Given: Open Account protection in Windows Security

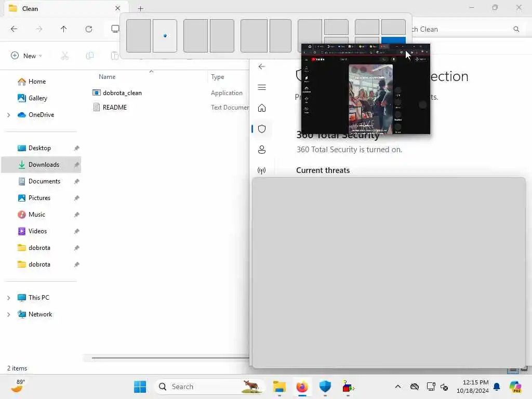Looking at the screenshot, I should point(262,150).
